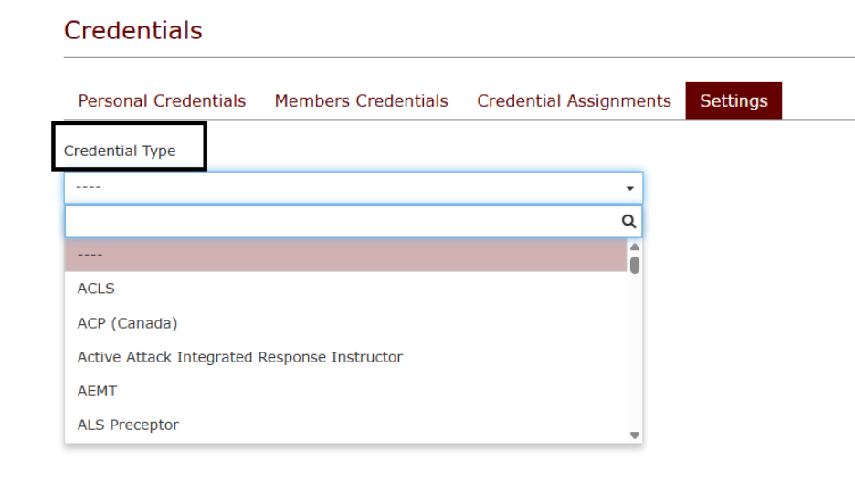Click the magnifier search icon

628,221
